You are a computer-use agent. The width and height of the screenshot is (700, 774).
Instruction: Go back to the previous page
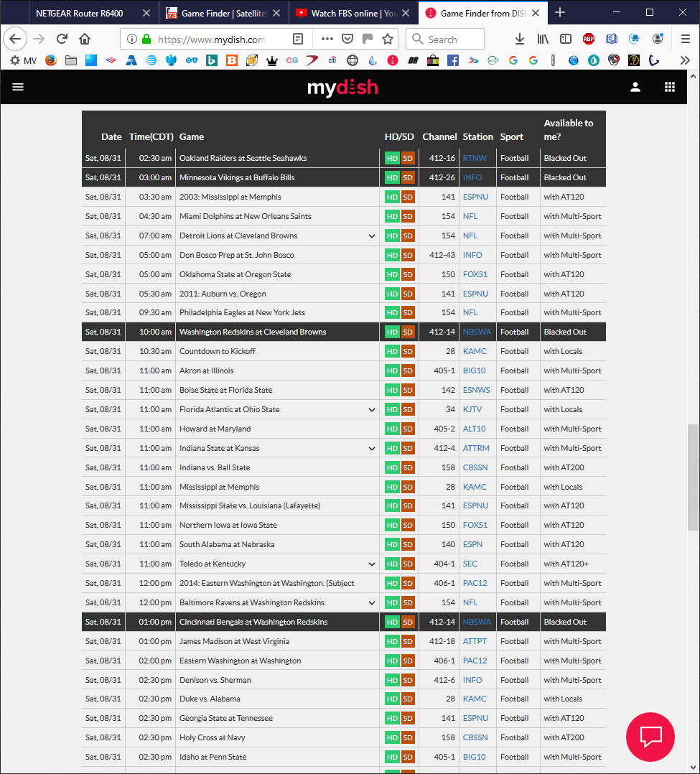[x=15, y=39]
